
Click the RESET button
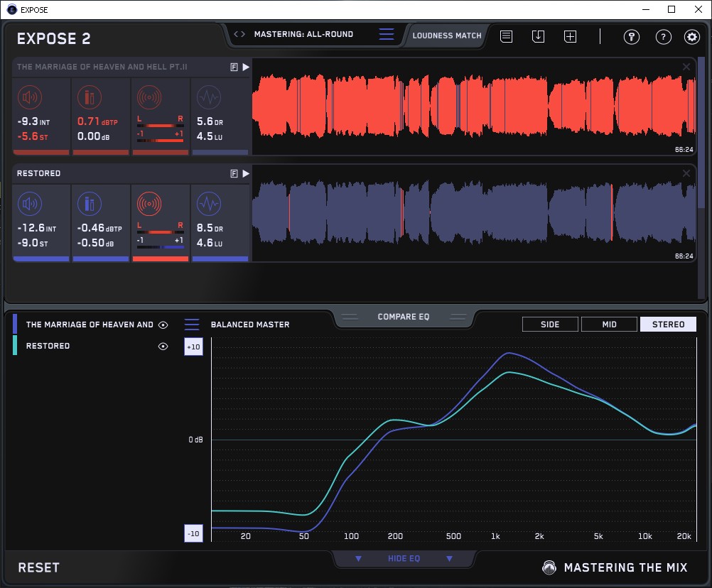(39, 567)
